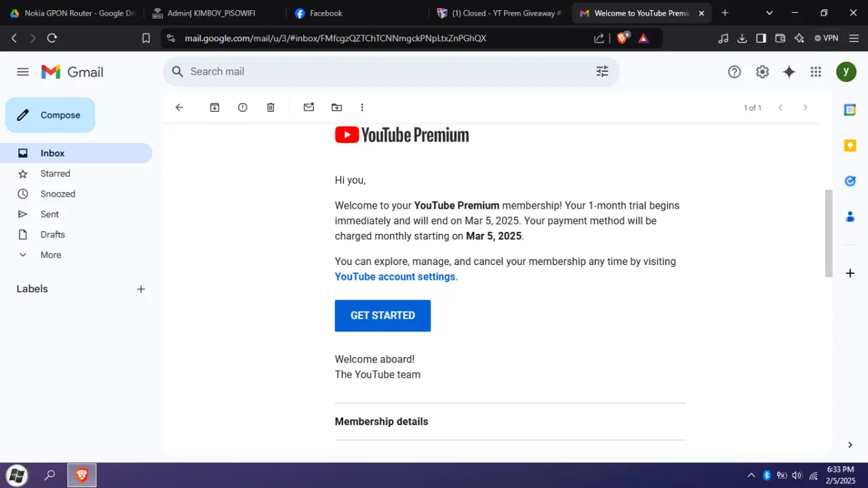Open the Windows Start menu
This screenshot has height=488, width=868.
17,475
